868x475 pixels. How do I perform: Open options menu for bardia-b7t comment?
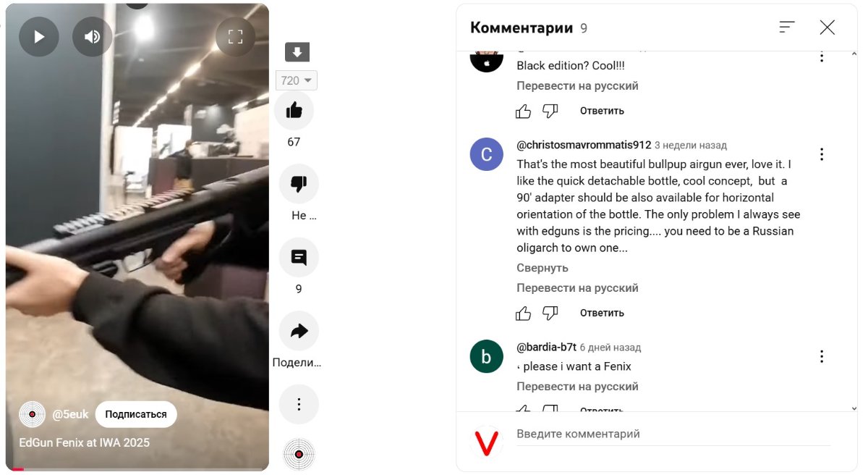[822, 356]
